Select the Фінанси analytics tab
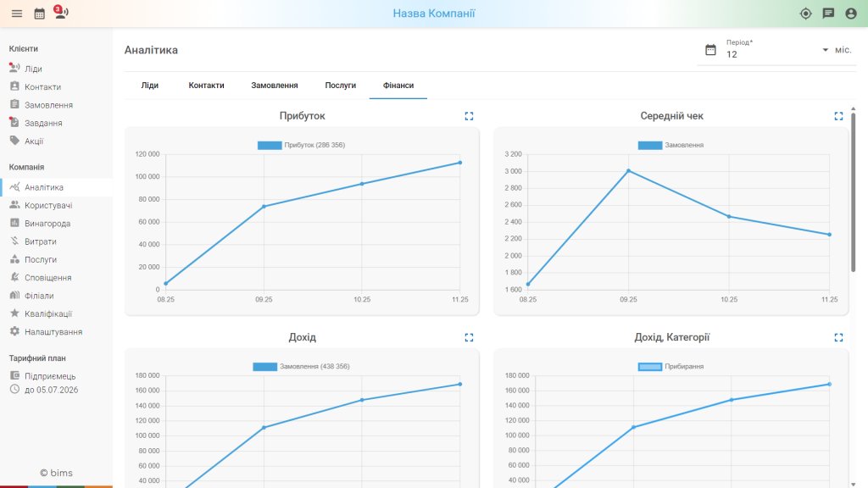This screenshot has width=868, height=488. 398,86
